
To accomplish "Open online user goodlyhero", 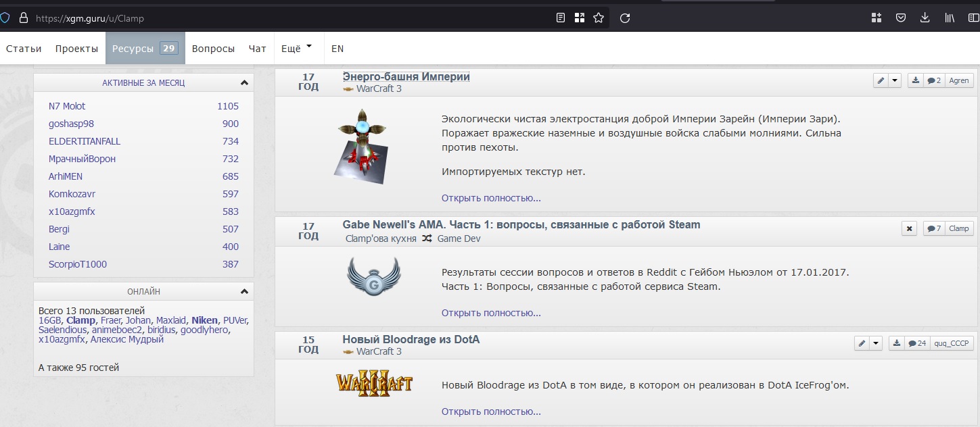I will click(204, 330).
